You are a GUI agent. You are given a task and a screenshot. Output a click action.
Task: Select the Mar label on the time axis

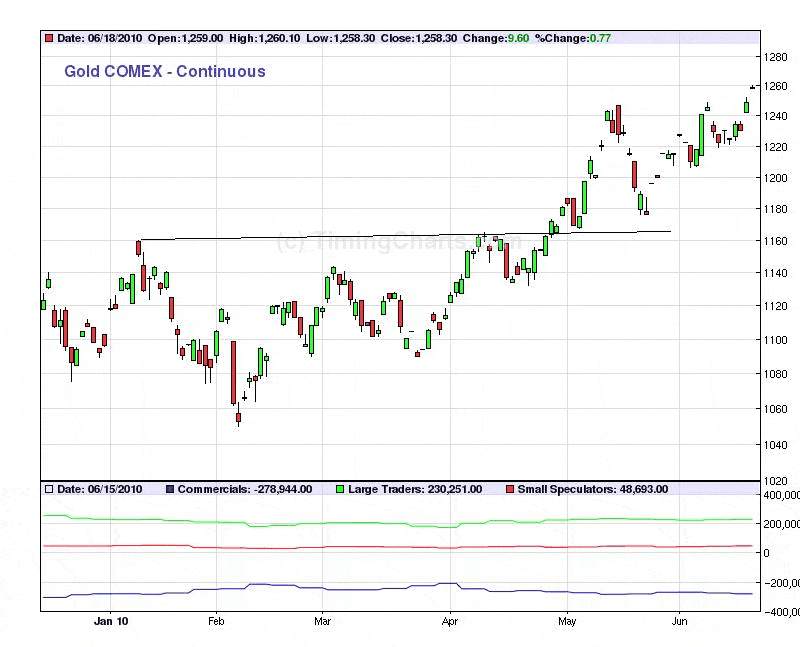point(323,621)
